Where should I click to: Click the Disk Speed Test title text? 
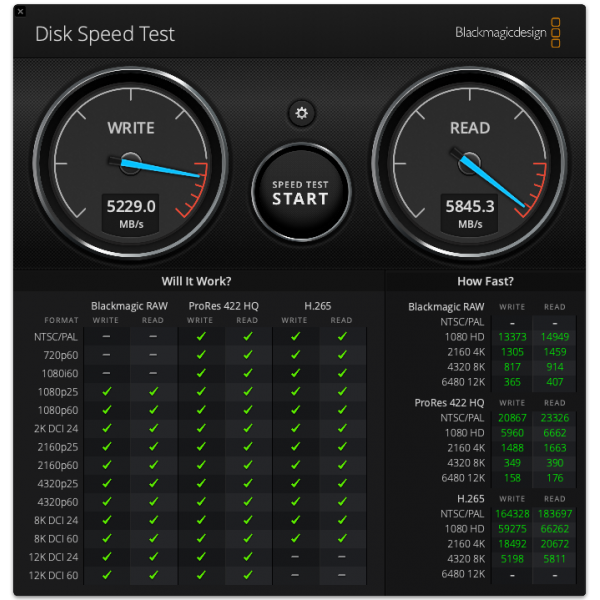[105, 34]
